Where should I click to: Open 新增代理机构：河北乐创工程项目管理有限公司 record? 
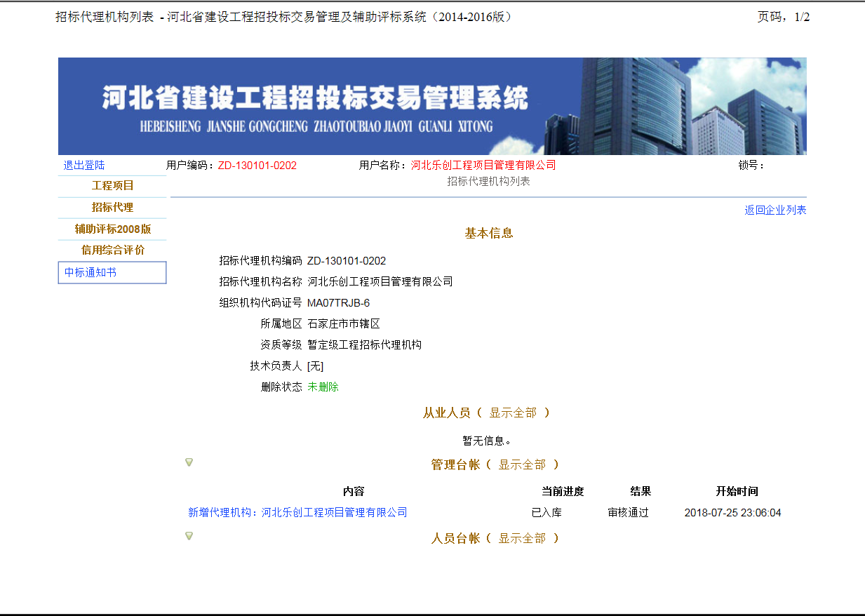pyautogui.click(x=297, y=513)
